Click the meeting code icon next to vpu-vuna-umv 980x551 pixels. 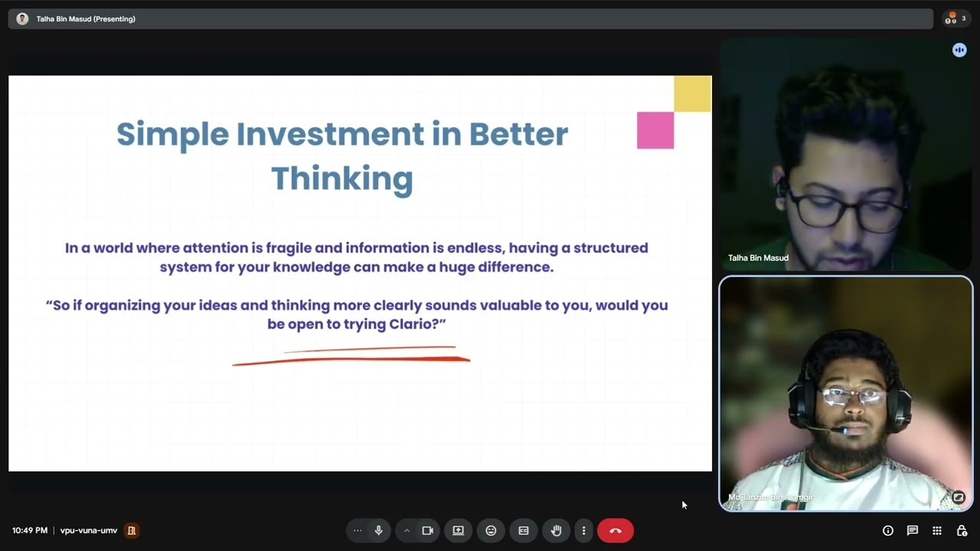[x=132, y=530]
